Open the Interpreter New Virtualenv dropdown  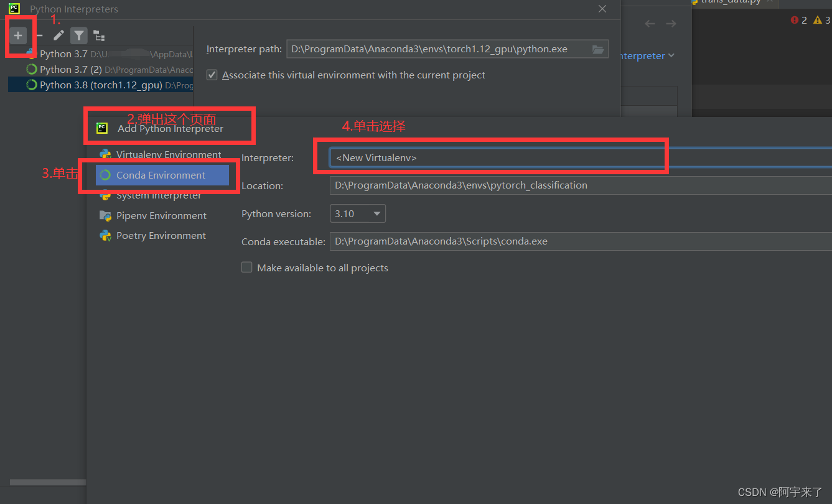pos(581,158)
